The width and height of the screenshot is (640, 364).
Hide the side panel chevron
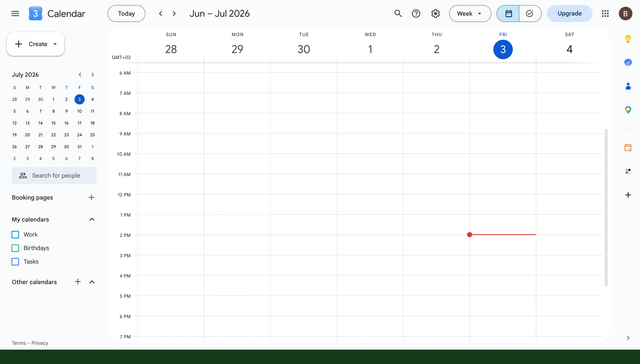pos(628,338)
